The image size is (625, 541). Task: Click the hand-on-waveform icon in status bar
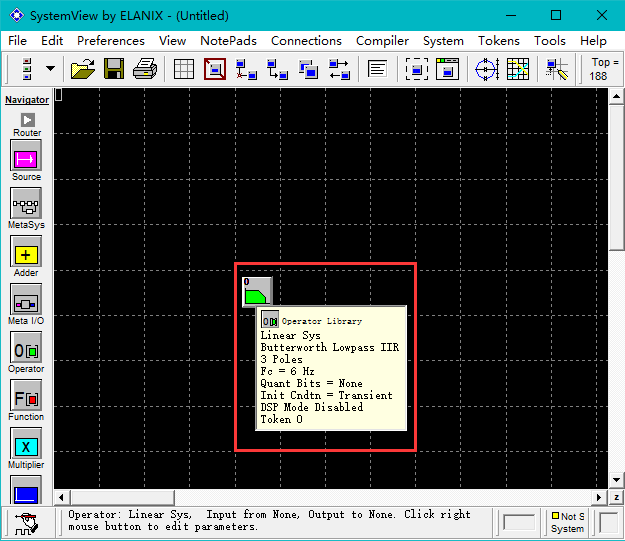coord(26,524)
